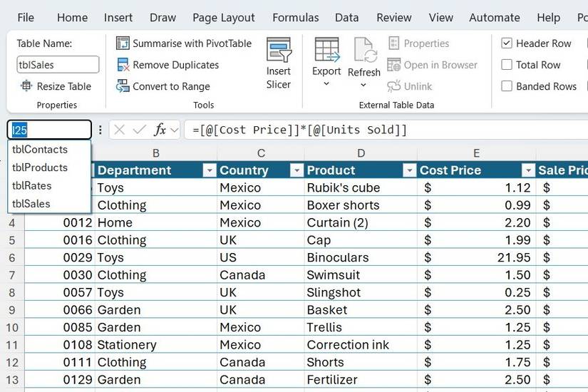Switch to the Draw tab
This screenshot has width=588, height=392.
coord(163,18)
